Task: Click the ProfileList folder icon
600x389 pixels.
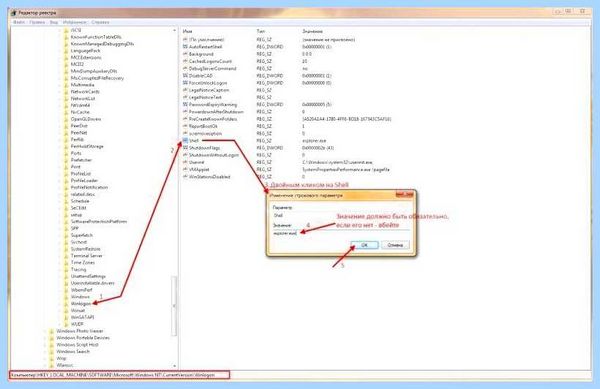Action: pos(66,174)
